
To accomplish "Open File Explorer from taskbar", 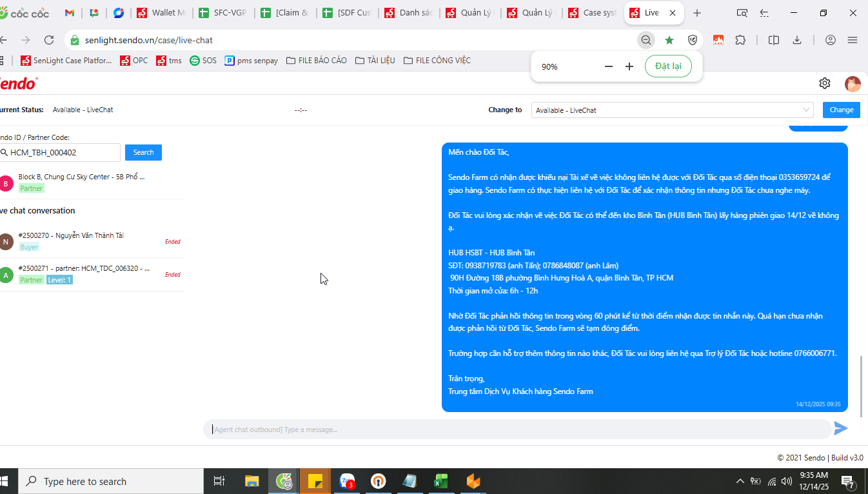I will click(x=252, y=482).
